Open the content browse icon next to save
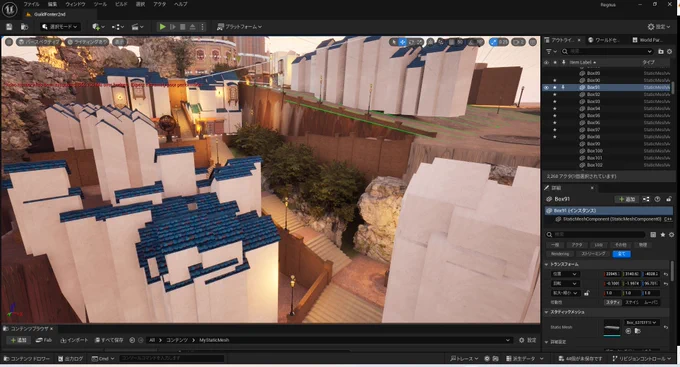 pyautogui.click(x=24, y=27)
